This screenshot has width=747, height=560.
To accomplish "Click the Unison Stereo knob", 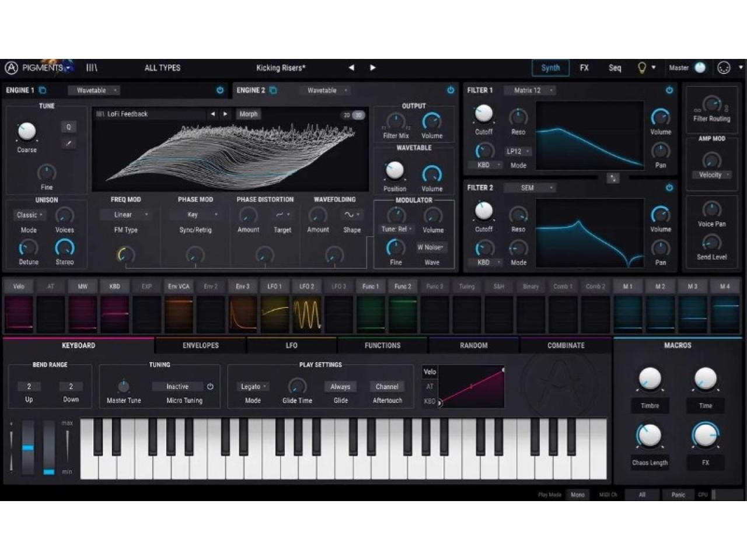I will point(65,247).
